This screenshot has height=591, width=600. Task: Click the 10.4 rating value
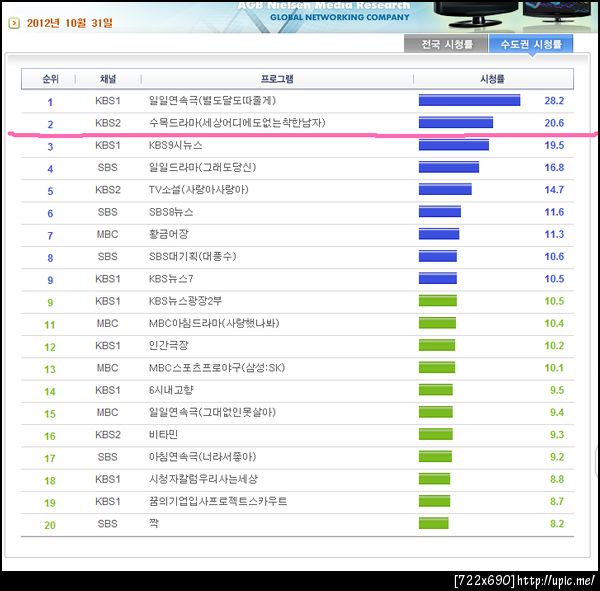[x=554, y=323]
